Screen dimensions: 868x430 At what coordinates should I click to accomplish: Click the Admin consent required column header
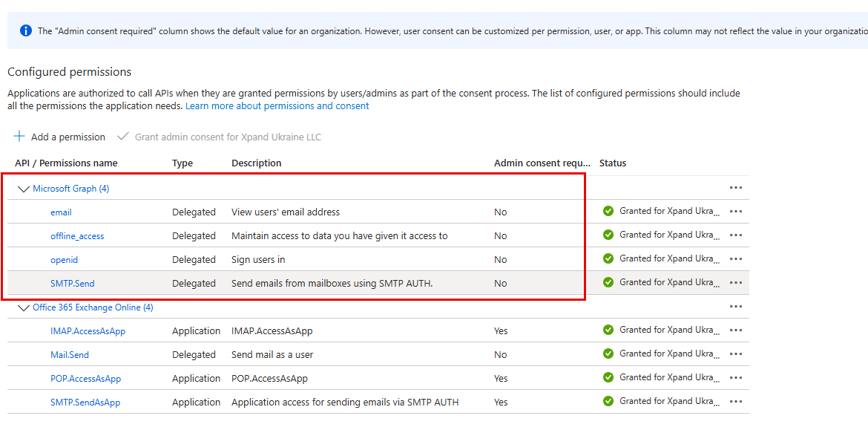pyautogui.click(x=542, y=163)
